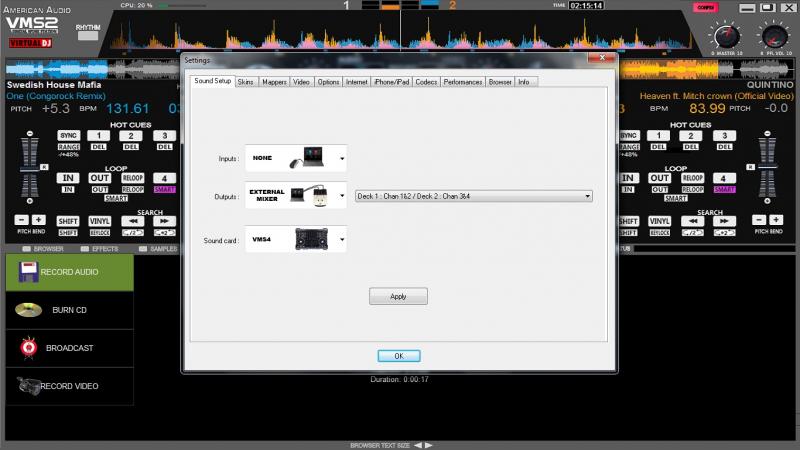This screenshot has width=800, height=450.
Task: Click the Broadcast antenna icon
Action: pyautogui.click(x=29, y=348)
